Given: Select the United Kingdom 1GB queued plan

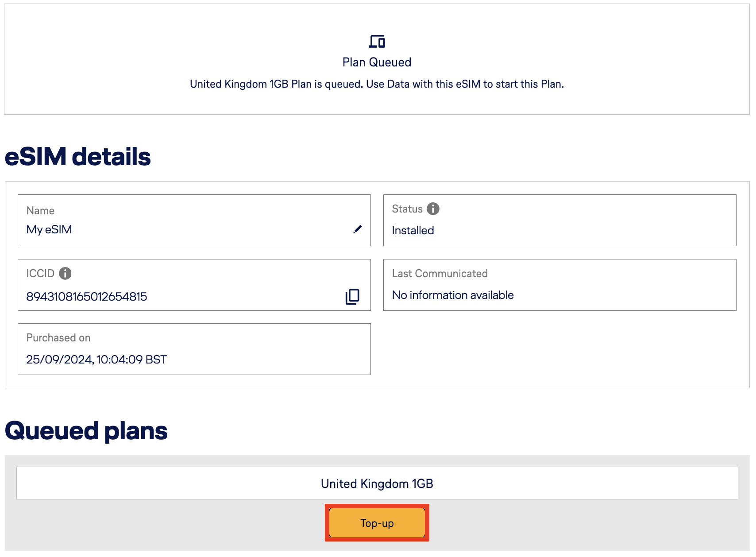Looking at the screenshot, I should (x=377, y=483).
